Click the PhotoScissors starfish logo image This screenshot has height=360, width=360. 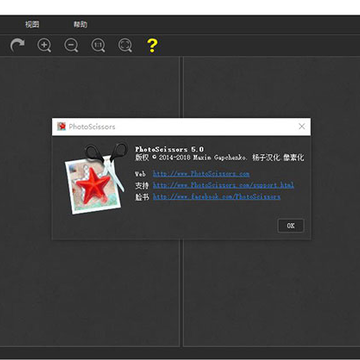pyautogui.click(x=96, y=178)
